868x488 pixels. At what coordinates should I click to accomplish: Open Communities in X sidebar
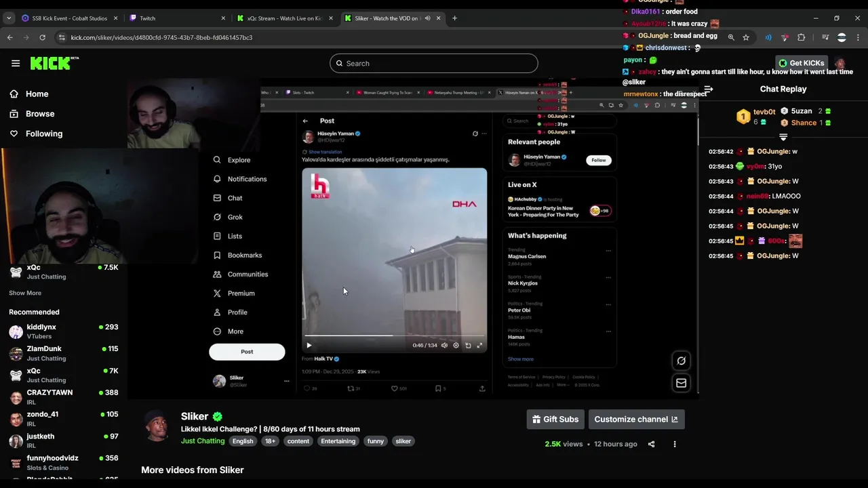pos(241,274)
